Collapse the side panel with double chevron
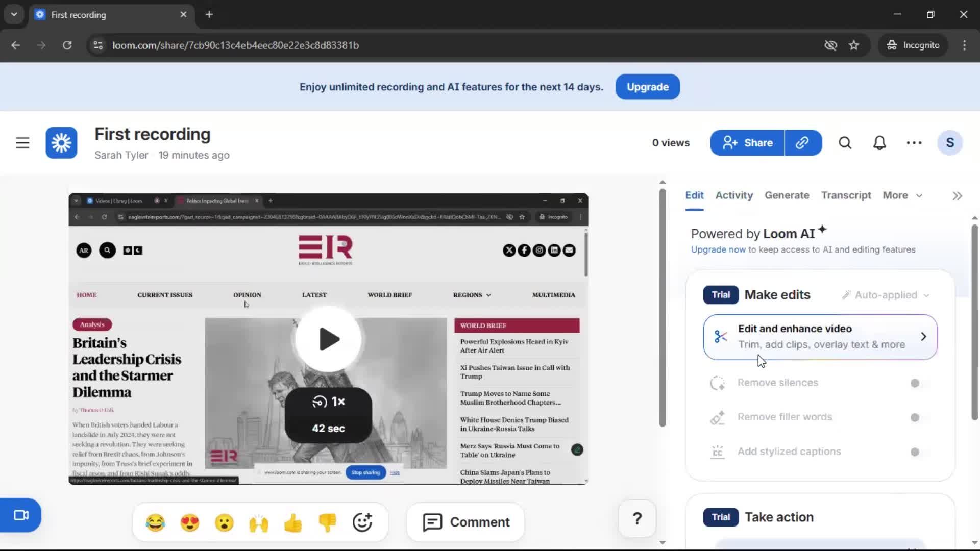Viewport: 980px width, 551px height. pos(957,196)
